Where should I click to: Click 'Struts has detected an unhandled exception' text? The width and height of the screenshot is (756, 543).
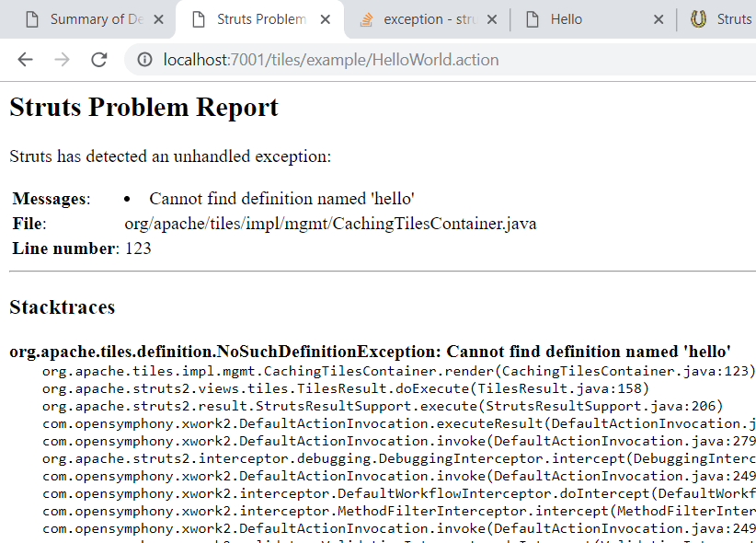[170, 156]
